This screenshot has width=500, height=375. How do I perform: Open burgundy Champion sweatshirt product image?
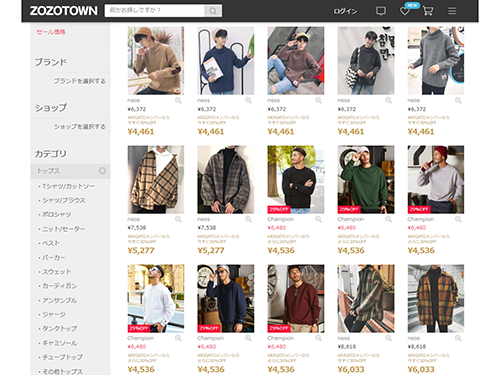296,298
